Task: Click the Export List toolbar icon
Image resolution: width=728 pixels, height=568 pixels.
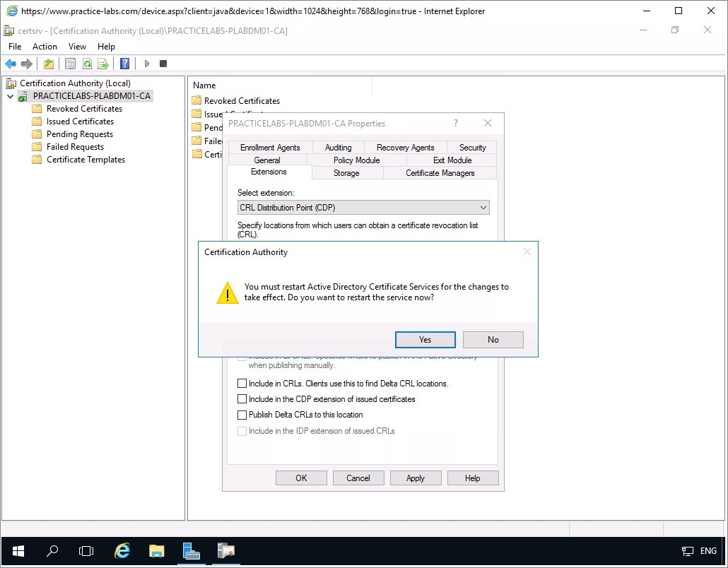Action: (103, 64)
